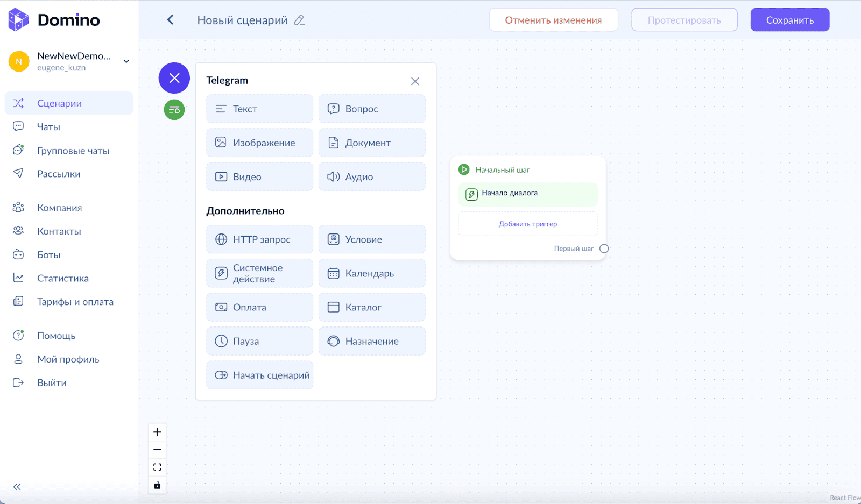Collapse the sidebar with double chevron
Viewport: 861px width, 504px height.
(x=17, y=487)
